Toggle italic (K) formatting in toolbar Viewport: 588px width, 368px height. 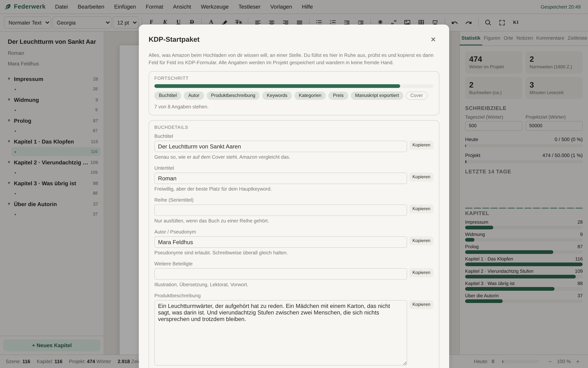[165, 22]
